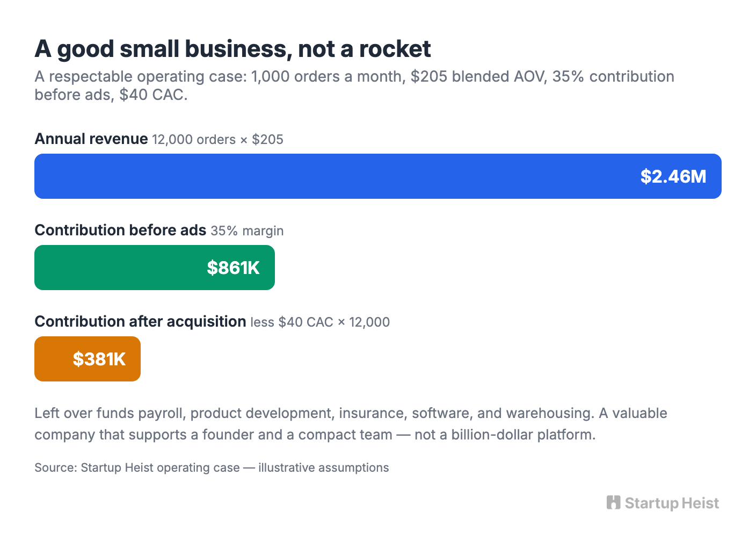Click the 'not a billion-dollar platform' sentence
This screenshot has height=548, width=756.
(505, 435)
